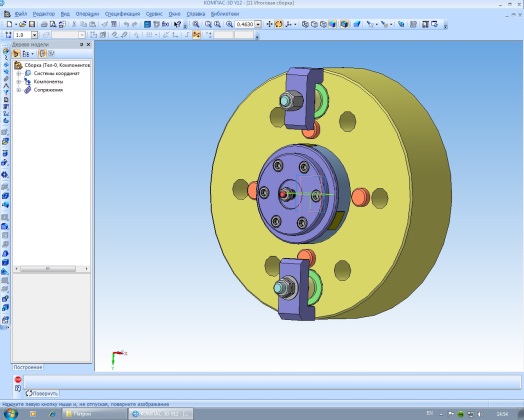Open the New document dropdown arrow
The height and width of the screenshot is (420, 524).
pyautogui.click(x=16, y=24)
